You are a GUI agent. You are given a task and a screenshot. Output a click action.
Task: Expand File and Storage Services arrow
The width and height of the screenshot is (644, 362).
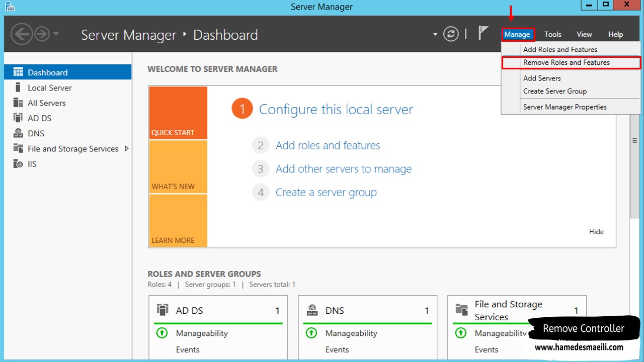point(126,148)
